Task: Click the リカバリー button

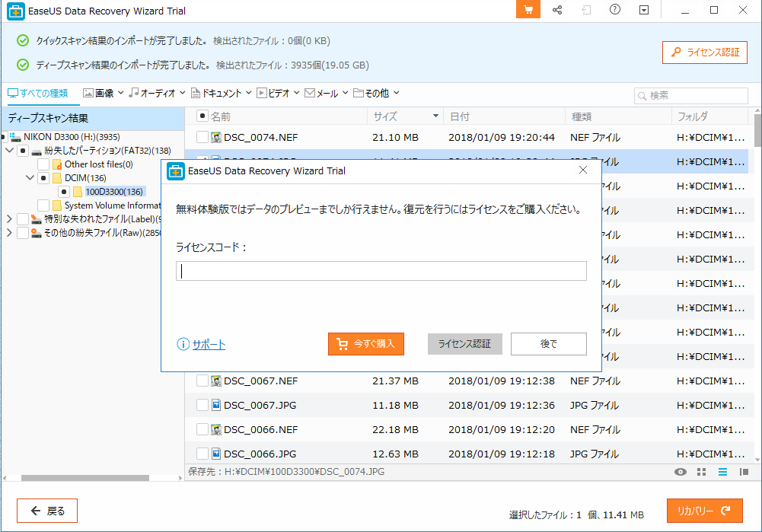Action: (x=705, y=511)
